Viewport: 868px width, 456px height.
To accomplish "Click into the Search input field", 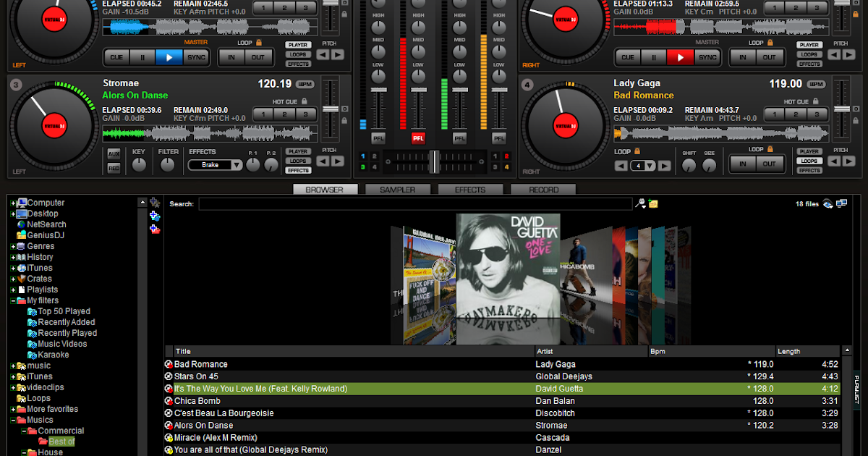I will 416,204.
